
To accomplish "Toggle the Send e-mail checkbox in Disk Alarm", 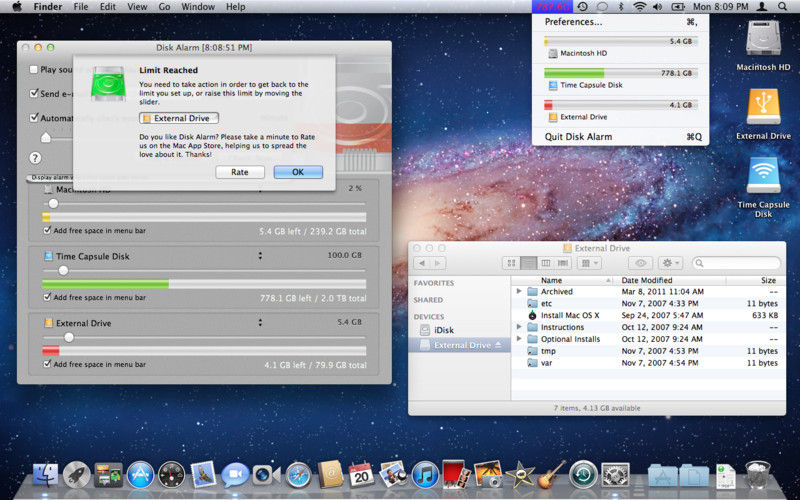I will [x=34, y=93].
